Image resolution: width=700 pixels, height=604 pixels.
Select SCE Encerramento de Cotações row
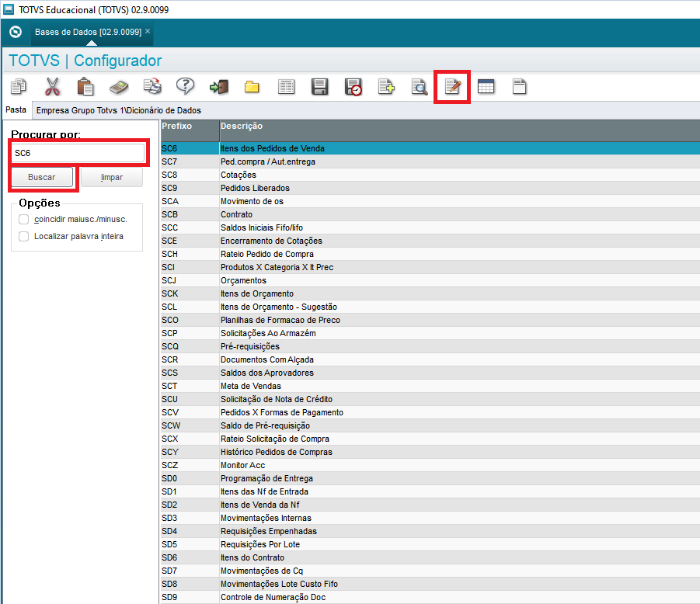(430, 241)
